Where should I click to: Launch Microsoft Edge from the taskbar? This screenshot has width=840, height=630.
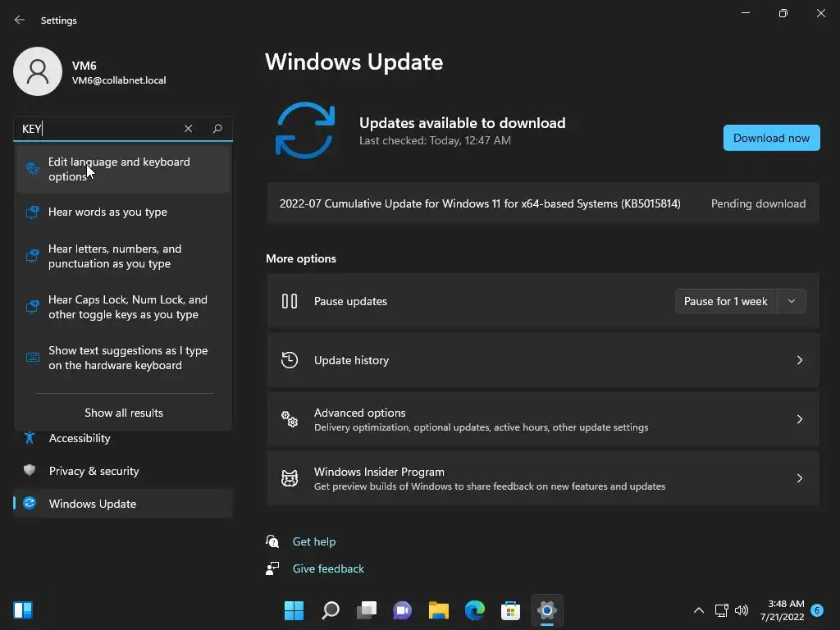pos(475,610)
